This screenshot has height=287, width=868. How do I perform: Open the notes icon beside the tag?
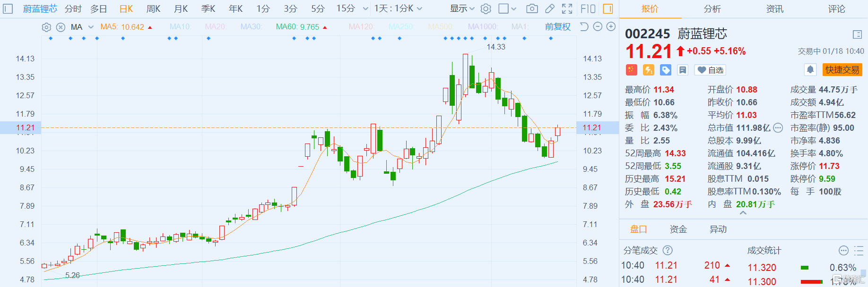coord(683,70)
